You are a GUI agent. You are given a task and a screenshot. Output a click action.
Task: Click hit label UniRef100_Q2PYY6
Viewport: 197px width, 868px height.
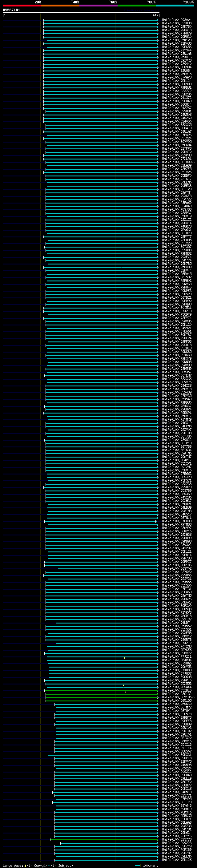[176, 836]
